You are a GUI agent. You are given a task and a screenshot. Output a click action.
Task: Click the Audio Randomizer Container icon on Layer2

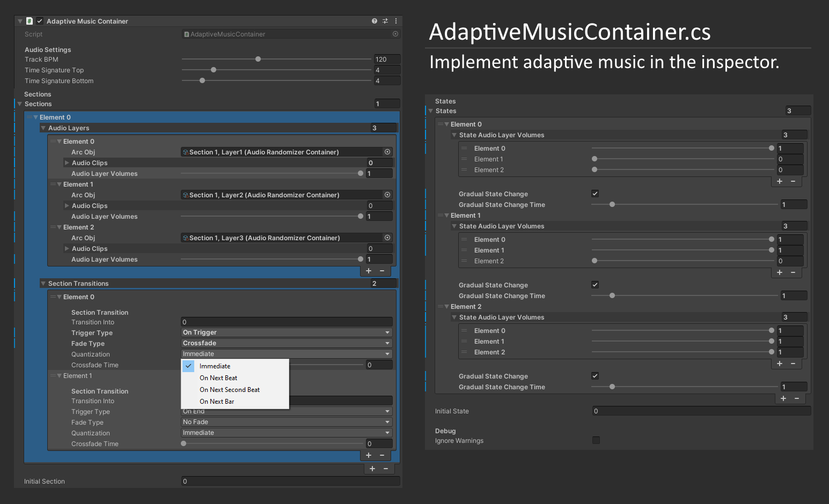(x=186, y=195)
